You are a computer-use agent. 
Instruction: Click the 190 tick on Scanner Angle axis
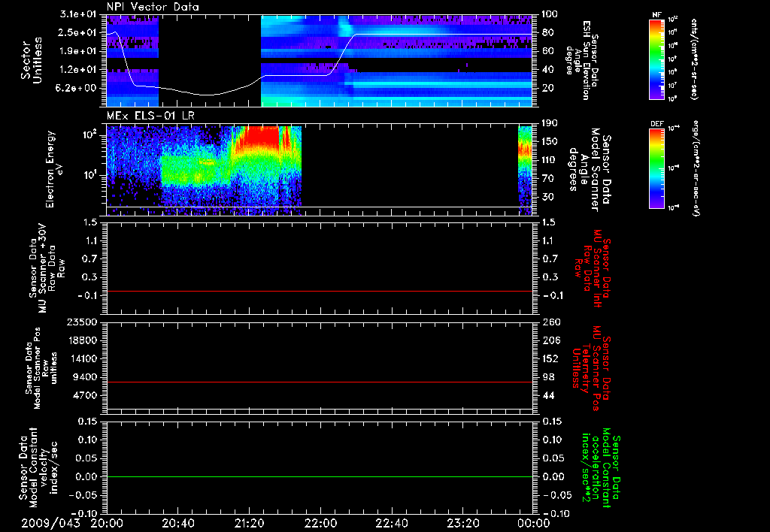point(550,123)
